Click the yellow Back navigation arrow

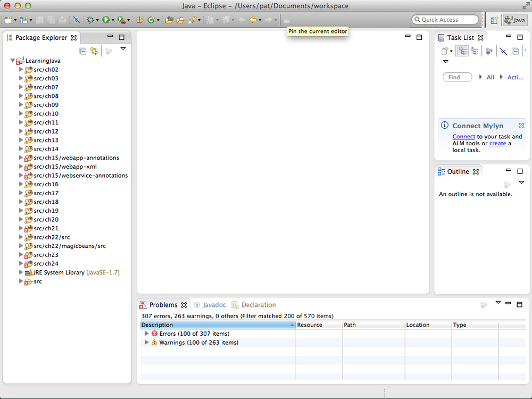253,20
